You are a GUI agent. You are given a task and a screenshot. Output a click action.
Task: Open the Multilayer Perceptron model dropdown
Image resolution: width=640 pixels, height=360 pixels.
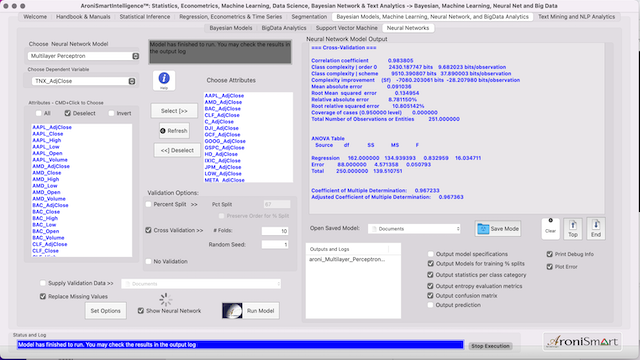point(83,56)
